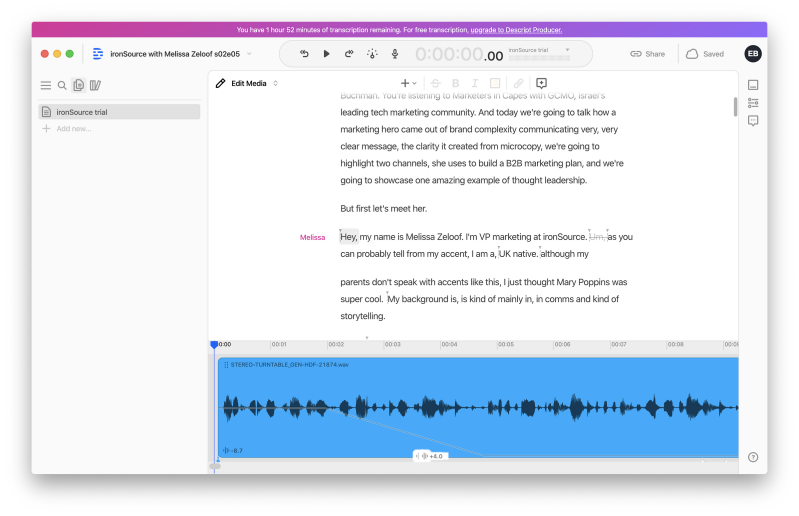The image size is (799, 516).
Task: Click the audio waveform in the clip
Action: [479, 408]
